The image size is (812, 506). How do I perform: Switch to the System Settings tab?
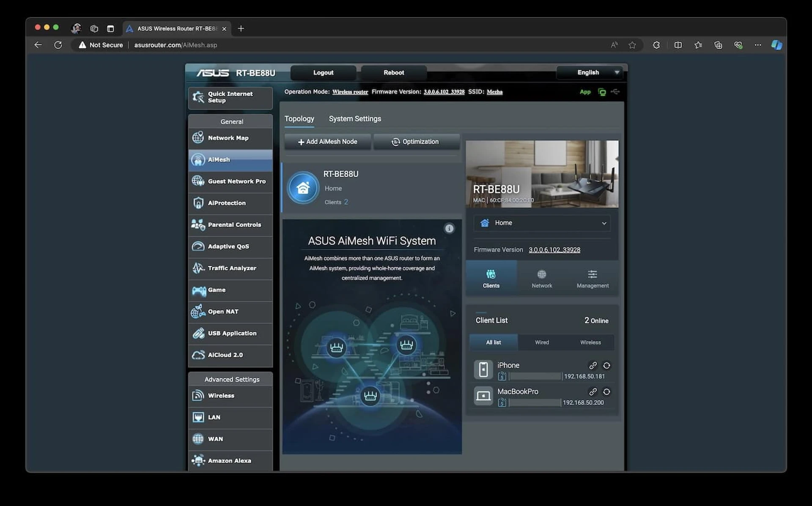(x=355, y=119)
